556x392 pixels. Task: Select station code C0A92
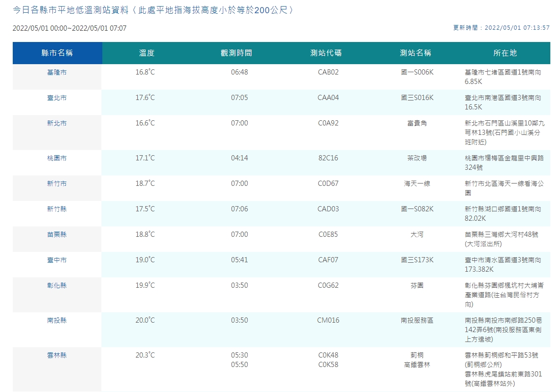click(x=328, y=124)
